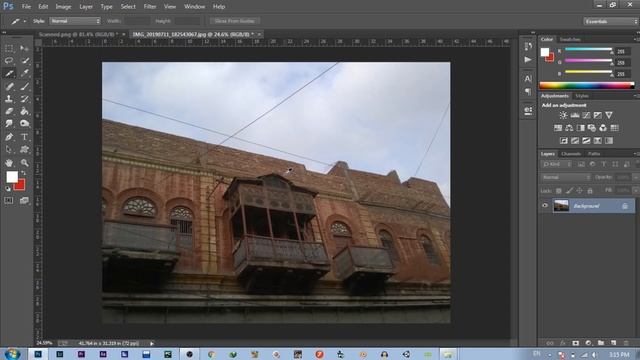The width and height of the screenshot is (640, 360).
Task: Select the Clone Stamp tool
Action: [x=9, y=99]
